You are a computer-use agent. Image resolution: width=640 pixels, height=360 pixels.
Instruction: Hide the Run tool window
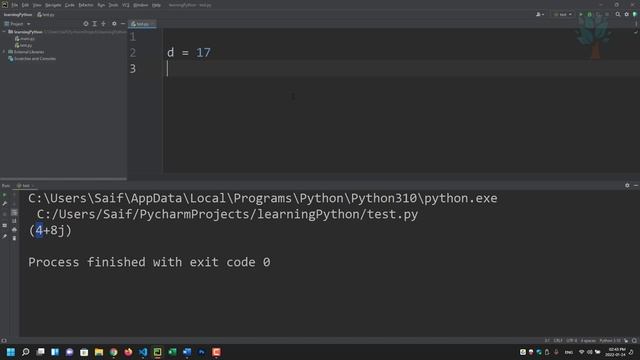(636, 185)
